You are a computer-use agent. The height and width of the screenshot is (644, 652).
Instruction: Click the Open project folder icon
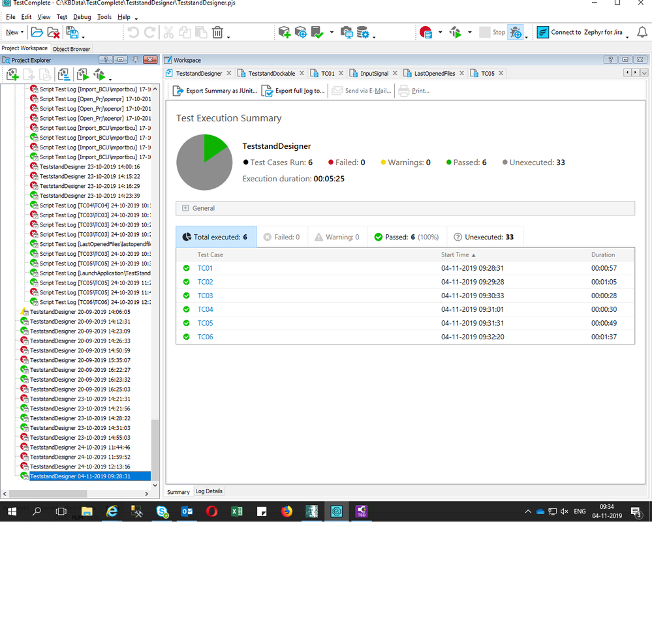37,32
